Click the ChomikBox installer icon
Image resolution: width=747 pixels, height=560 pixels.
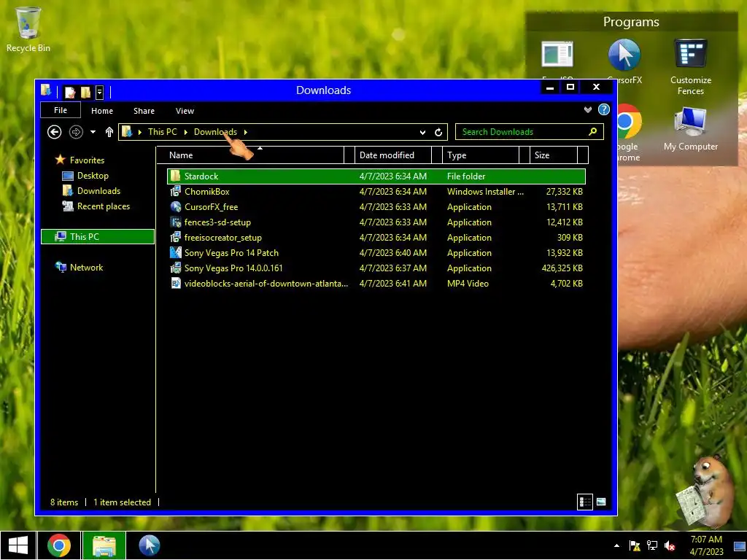click(x=175, y=191)
